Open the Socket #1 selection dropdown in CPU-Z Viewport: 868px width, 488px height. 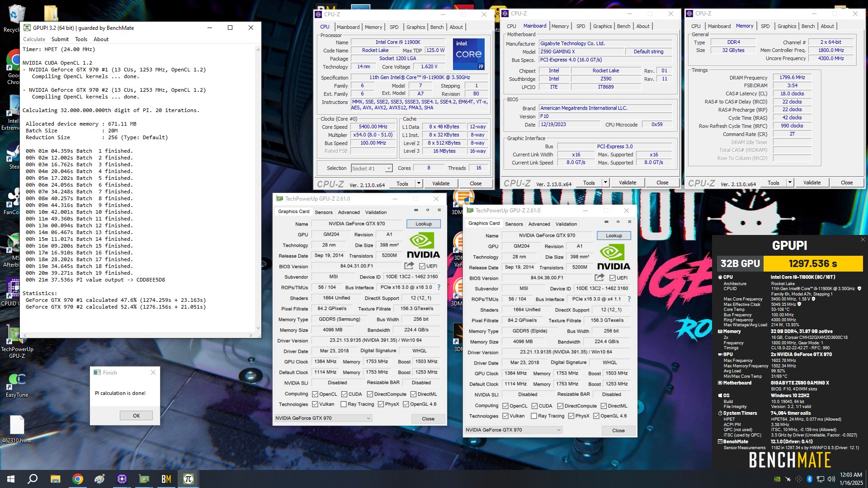(x=372, y=169)
